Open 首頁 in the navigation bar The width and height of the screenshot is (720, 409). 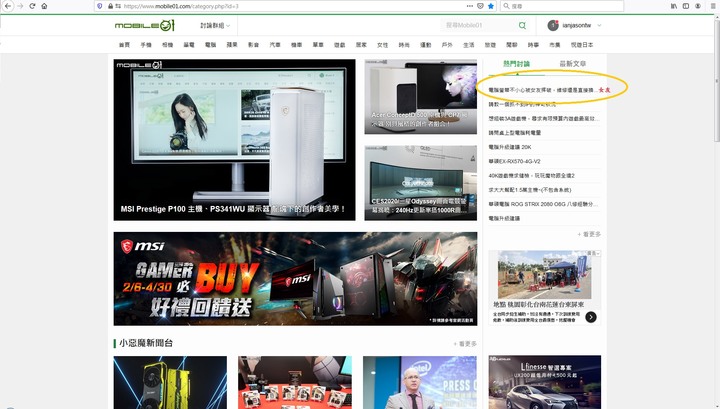pyautogui.click(x=124, y=45)
